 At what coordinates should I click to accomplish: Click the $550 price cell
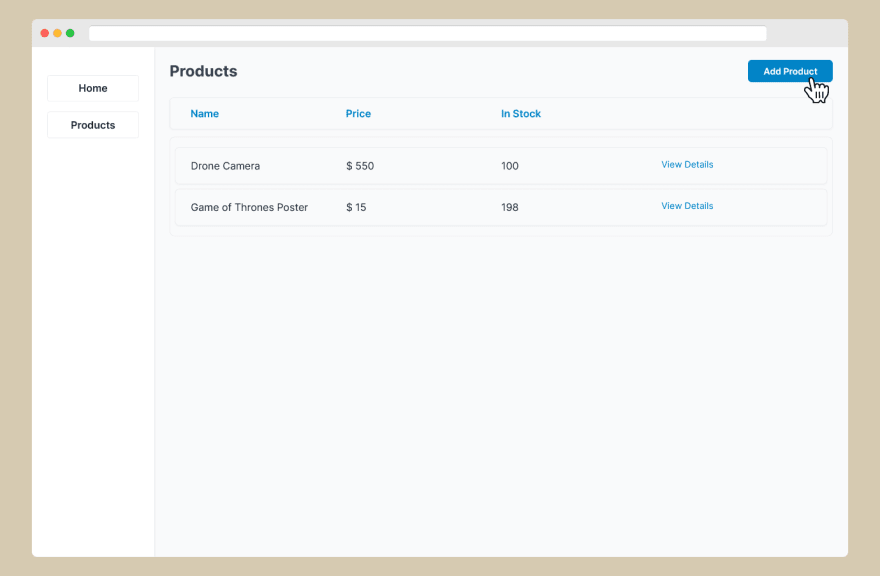(x=360, y=166)
